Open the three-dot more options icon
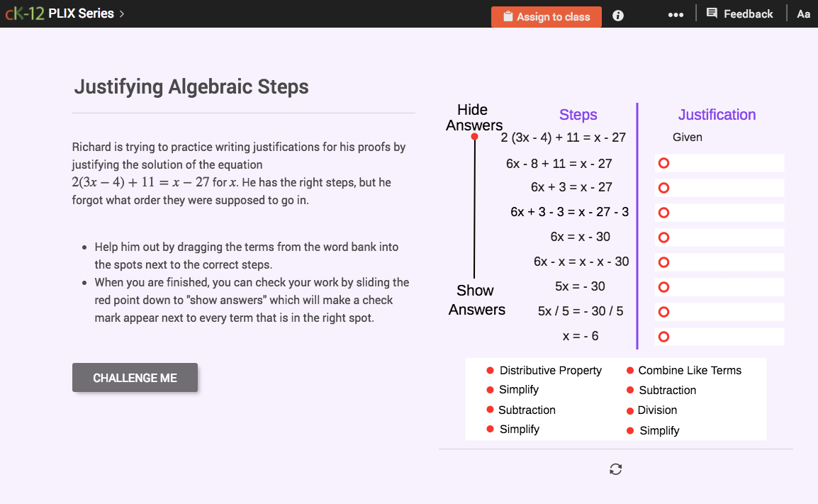Image resolution: width=818 pixels, height=504 pixels. click(676, 15)
